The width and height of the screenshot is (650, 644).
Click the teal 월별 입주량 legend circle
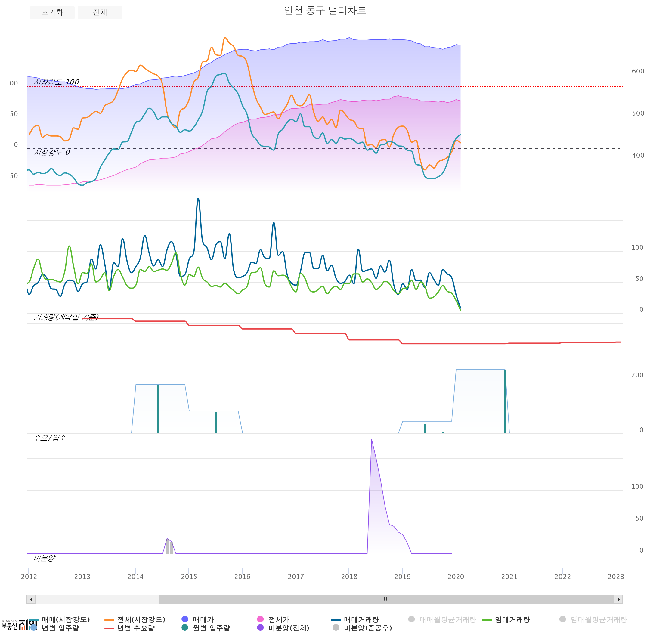tap(185, 627)
